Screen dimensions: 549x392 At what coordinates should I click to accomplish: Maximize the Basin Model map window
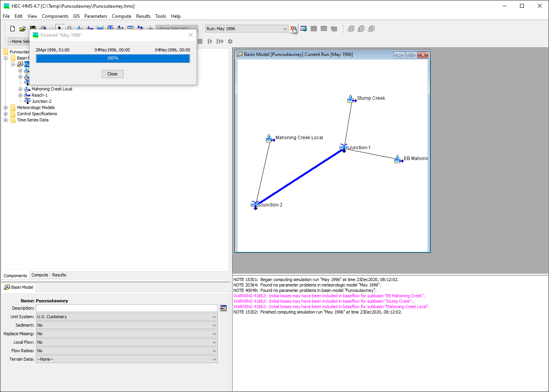click(411, 55)
